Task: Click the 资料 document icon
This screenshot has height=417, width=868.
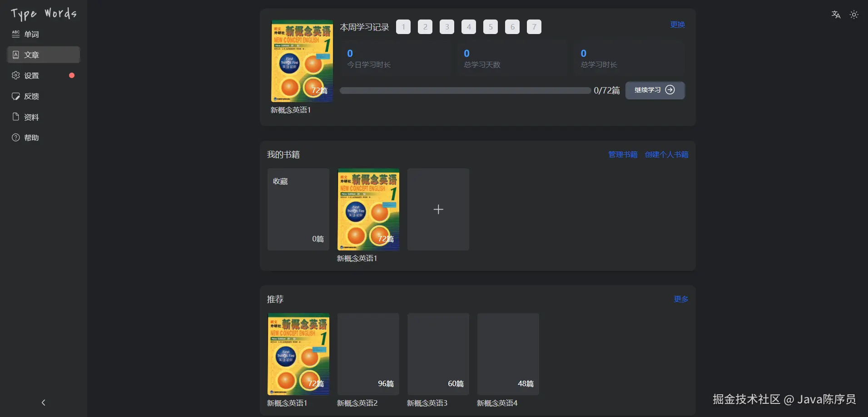Action: (16, 117)
